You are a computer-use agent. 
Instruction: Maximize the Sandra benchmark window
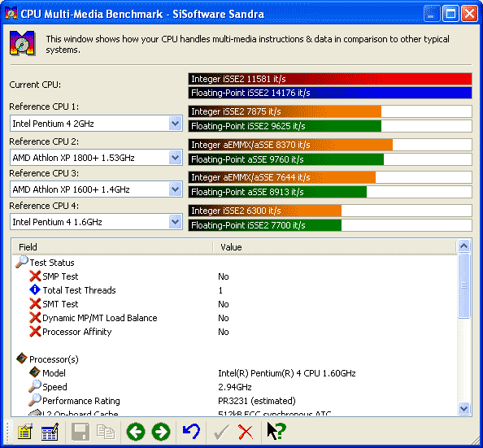pos(450,14)
